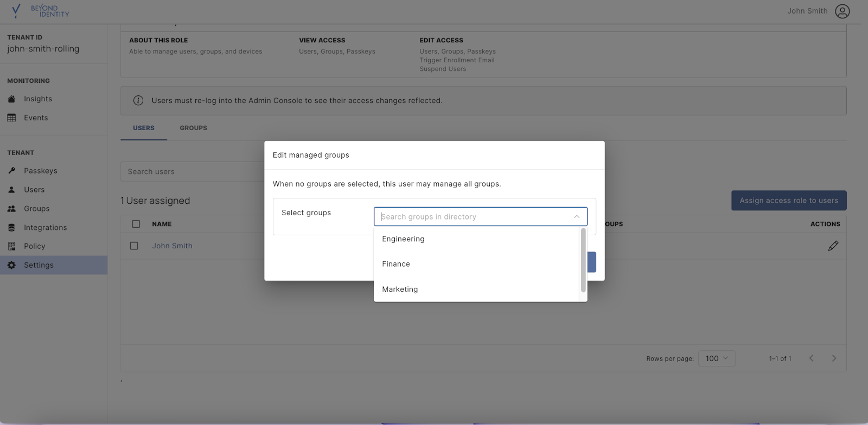Choose Finance in the groups dropdown

pos(396,264)
